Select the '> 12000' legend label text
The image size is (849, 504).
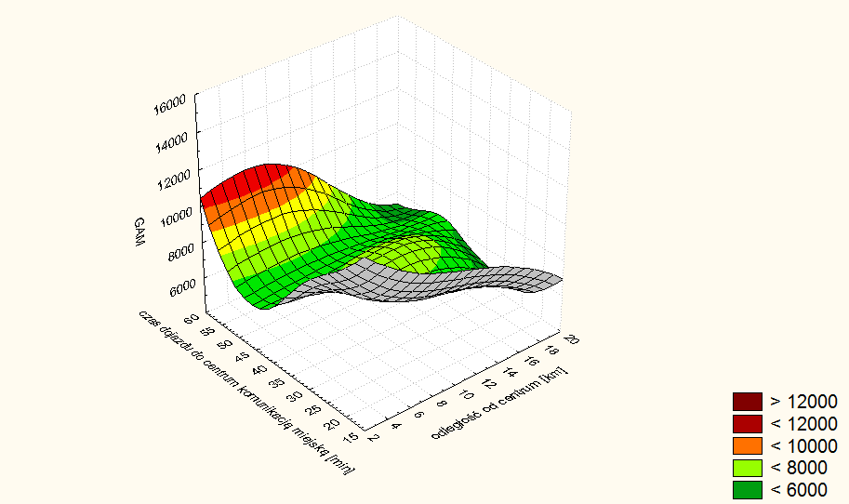tap(803, 402)
